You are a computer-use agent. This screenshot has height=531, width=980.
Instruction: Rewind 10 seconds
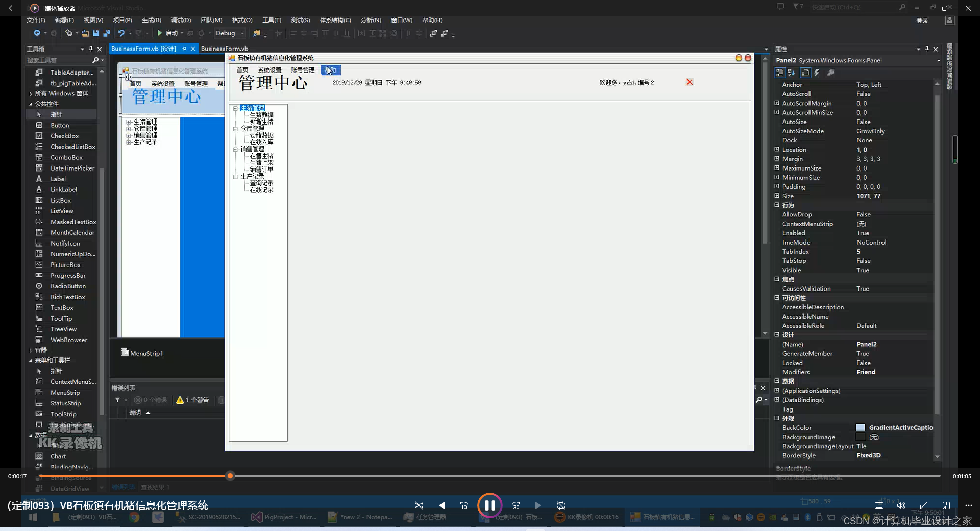(x=464, y=505)
